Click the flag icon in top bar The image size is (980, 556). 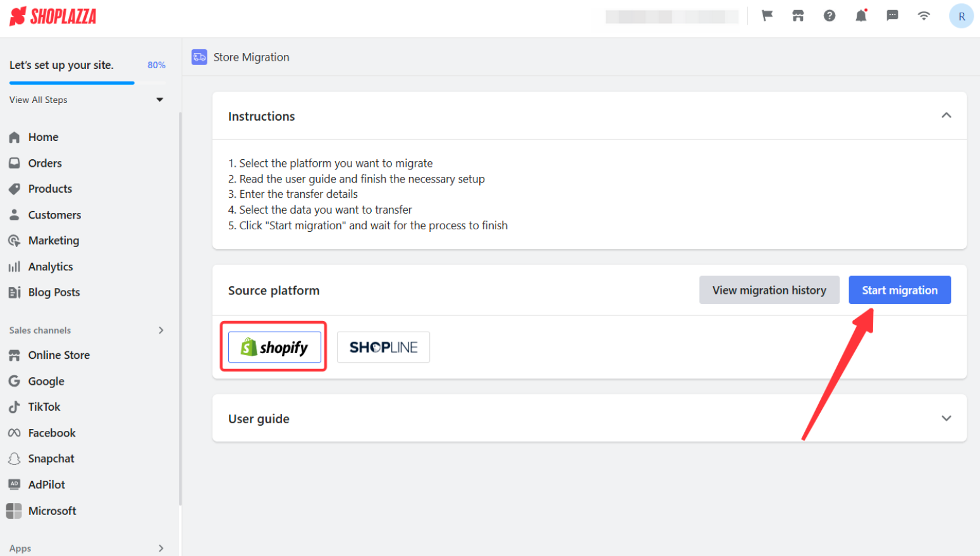click(767, 16)
